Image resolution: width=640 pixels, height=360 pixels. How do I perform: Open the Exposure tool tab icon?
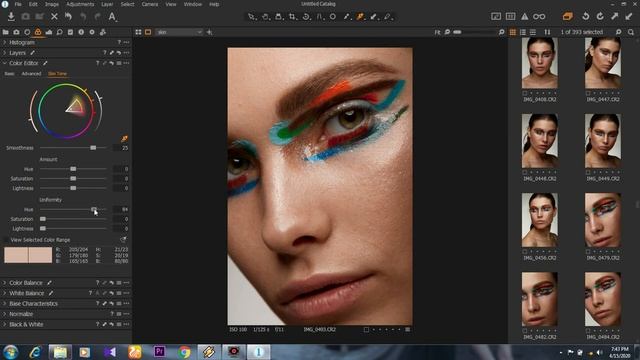coord(49,32)
